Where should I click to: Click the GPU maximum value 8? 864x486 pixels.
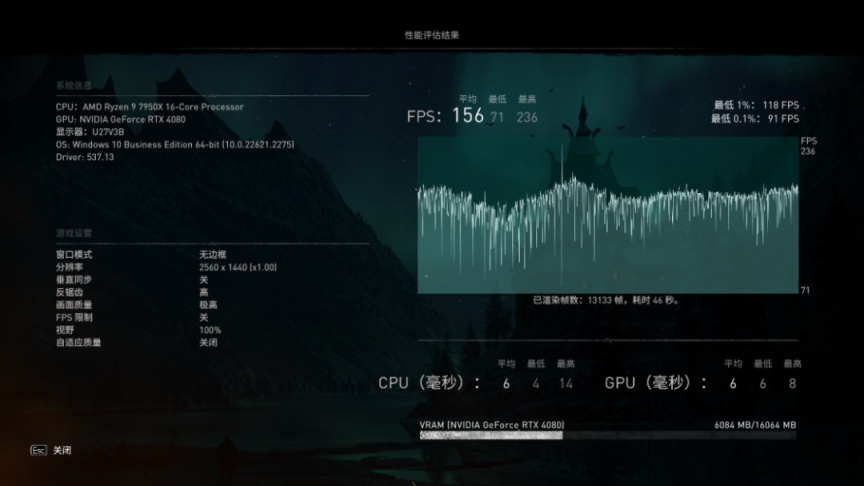792,384
